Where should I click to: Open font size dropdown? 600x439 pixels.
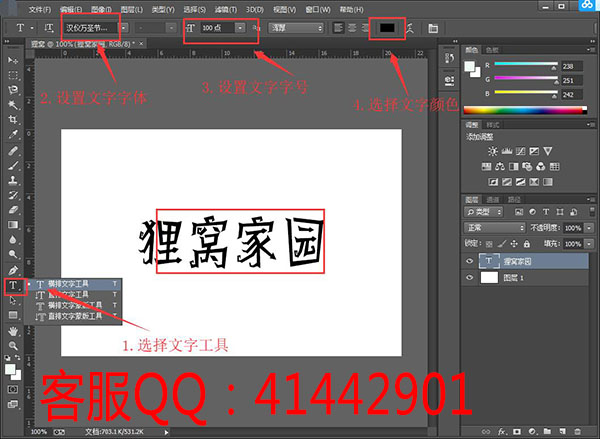pos(240,28)
